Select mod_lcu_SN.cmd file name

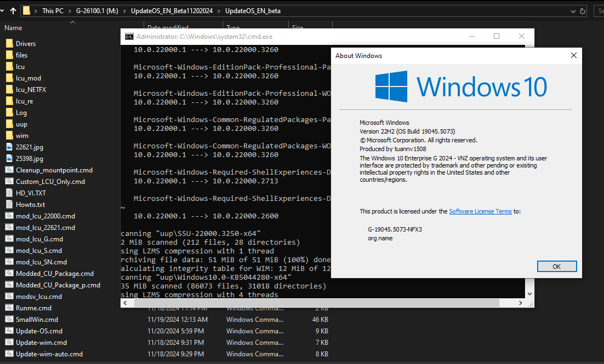(41, 262)
